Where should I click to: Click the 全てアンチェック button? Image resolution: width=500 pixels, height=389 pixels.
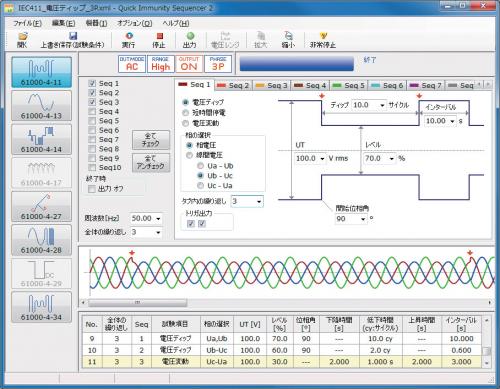(151, 162)
